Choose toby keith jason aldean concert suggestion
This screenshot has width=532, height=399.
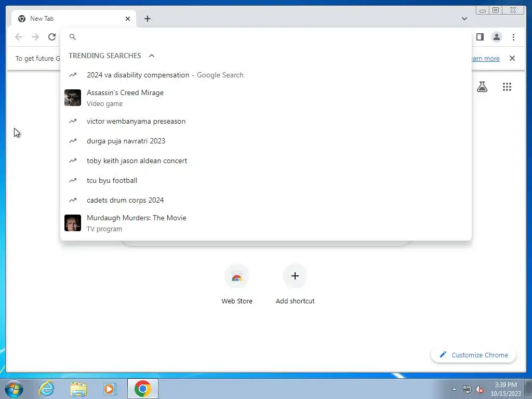[265, 161]
